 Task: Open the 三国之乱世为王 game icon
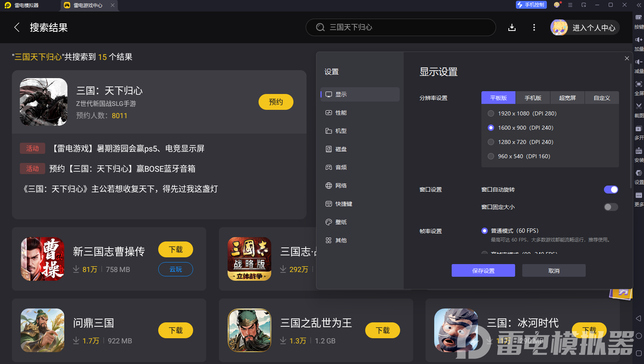249,330
